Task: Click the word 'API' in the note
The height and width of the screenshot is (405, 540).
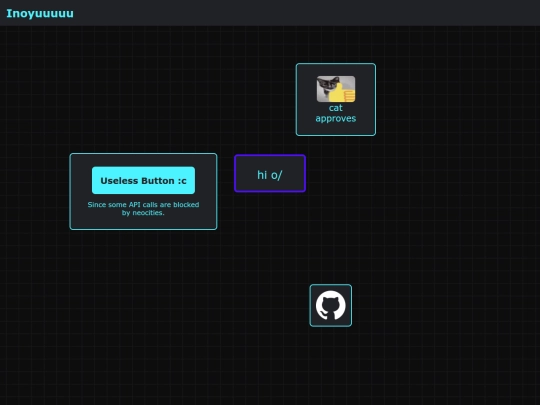Action: pyautogui.click(x=134, y=205)
